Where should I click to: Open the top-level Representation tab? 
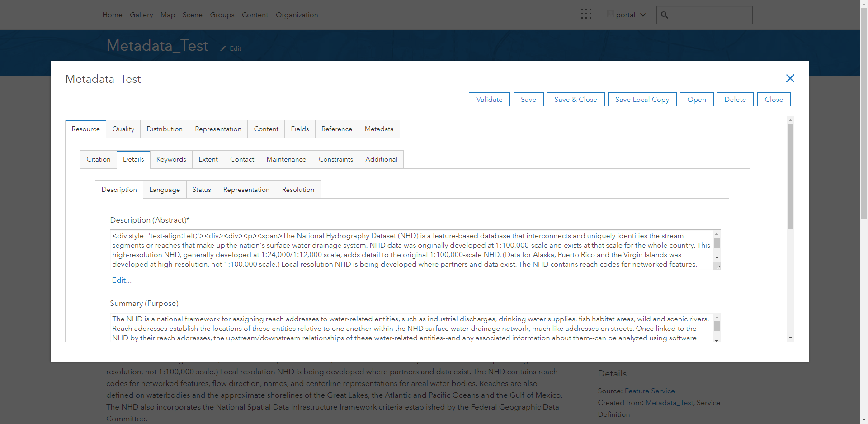(218, 129)
